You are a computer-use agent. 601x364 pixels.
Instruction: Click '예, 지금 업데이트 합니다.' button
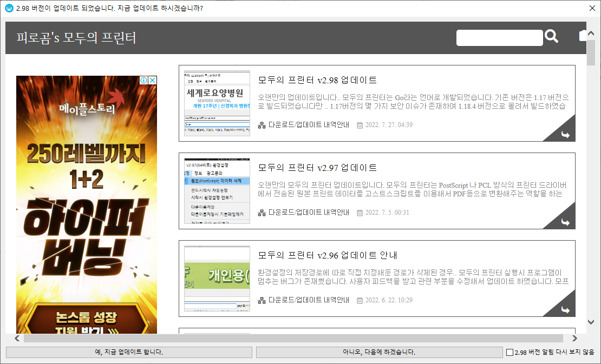[129, 352]
